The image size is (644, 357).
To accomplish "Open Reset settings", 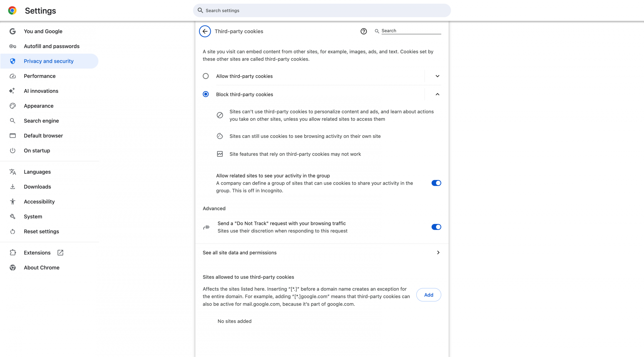I will pyautogui.click(x=41, y=231).
